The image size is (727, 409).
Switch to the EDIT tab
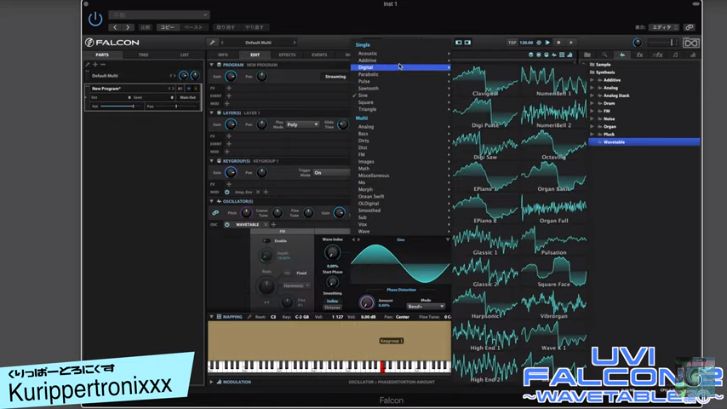255,55
